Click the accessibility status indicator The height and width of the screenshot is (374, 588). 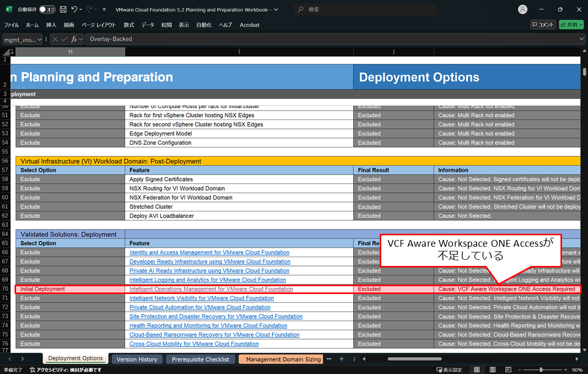(65, 370)
